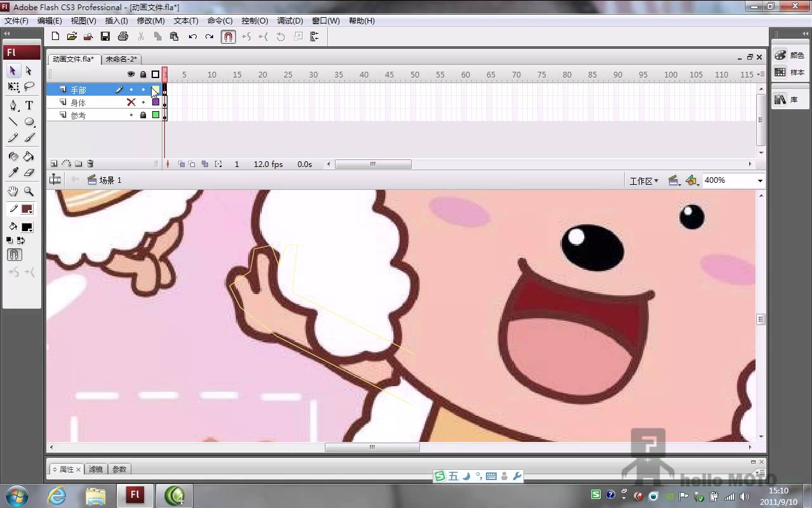Viewport: 812px width, 508px height.
Task: Choose the Lasso tool
Action: [x=29, y=87]
